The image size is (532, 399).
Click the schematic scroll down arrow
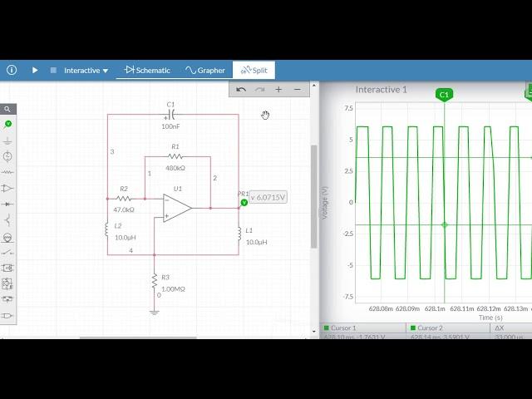pos(314,332)
